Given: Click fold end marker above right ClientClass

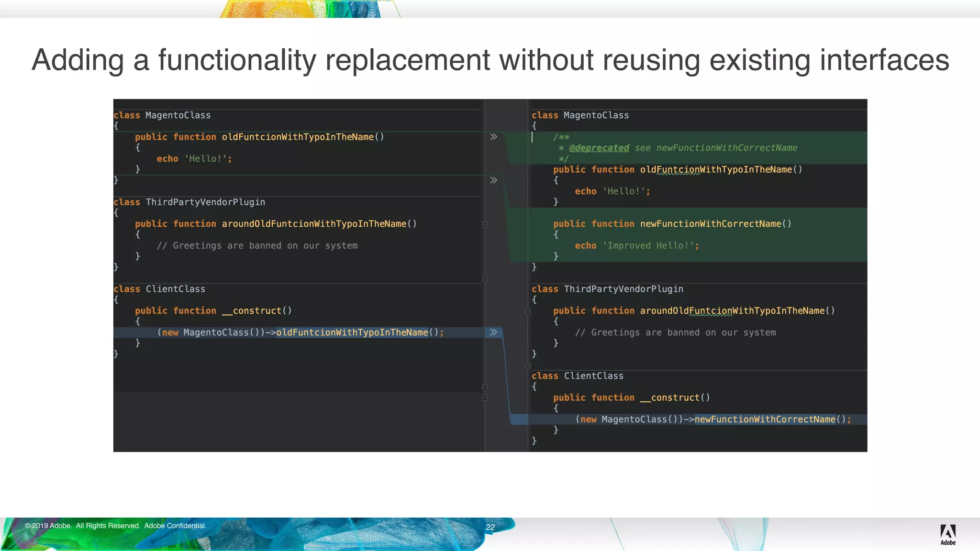Looking at the screenshot, I should (x=528, y=365).
